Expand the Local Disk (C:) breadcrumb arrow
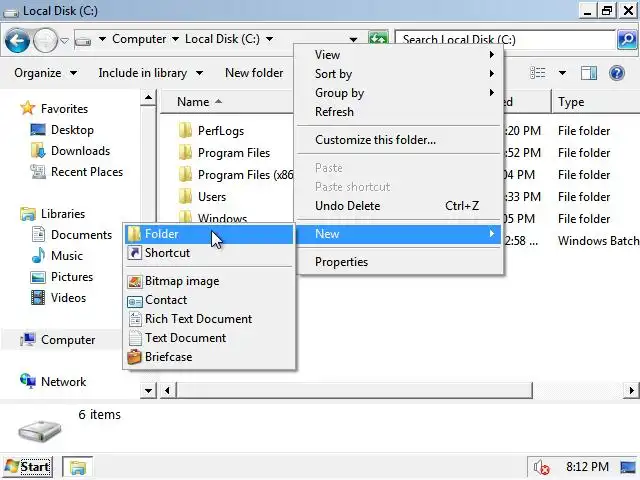The image size is (640, 480). (269, 39)
